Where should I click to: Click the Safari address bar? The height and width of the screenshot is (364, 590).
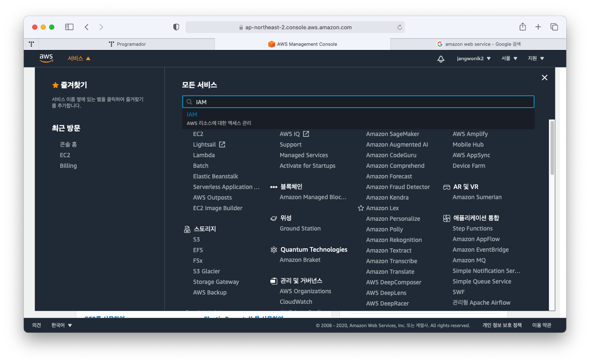point(295,27)
